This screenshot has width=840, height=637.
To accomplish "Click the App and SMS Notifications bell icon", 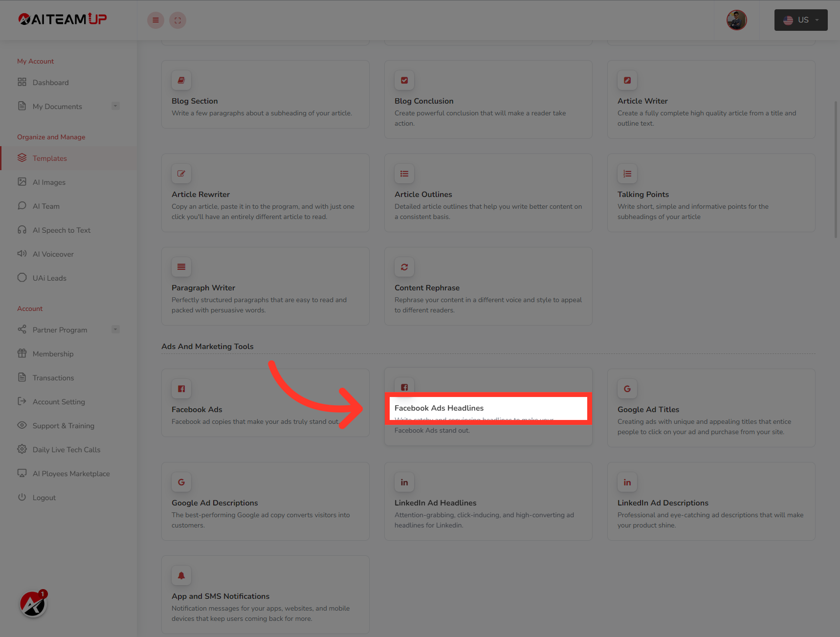I will 181,575.
